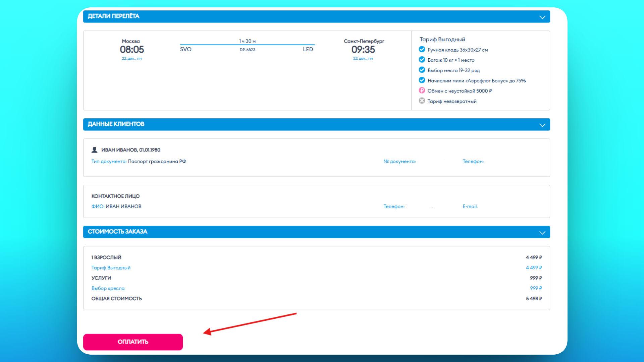Click the № документа field label
Viewport: 644px width, 362px height.
click(x=399, y=162)
